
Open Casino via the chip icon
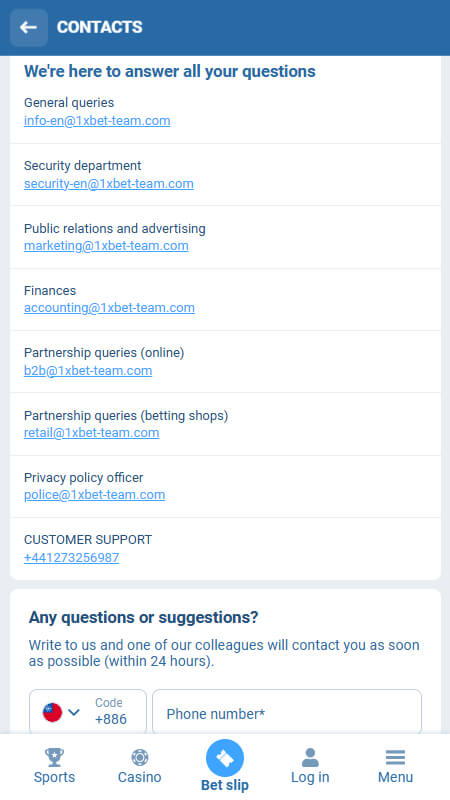139,758
